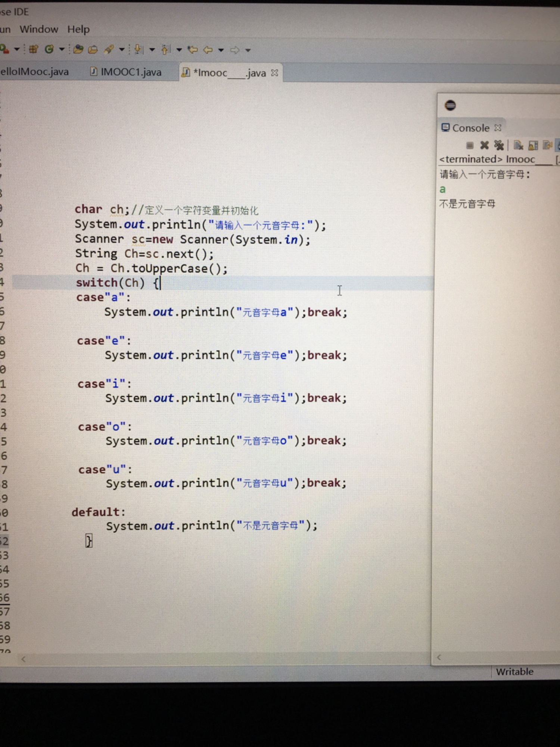Screen dimensions: 560x747
Task: Open the Window menu
Action: click(x=39, y=29)
